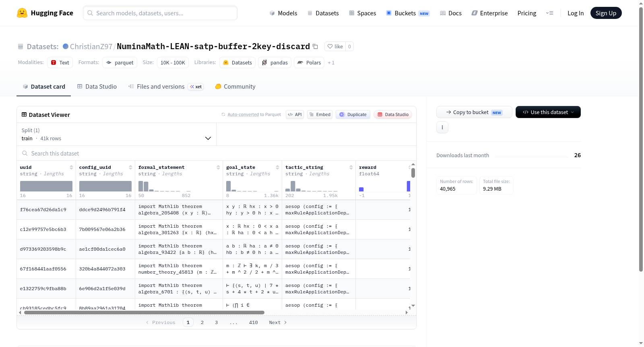Click Copy to bucket button

pos(474,112)
